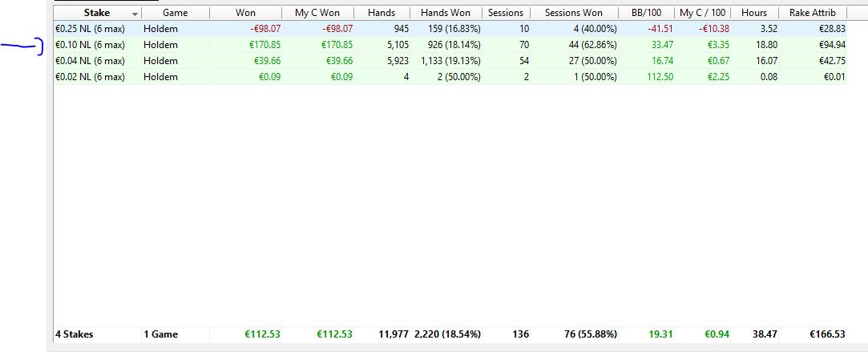Viewport: 868px width, 352px height.
Task: Sort by the Sessions column header
Action: click(506, 13)
